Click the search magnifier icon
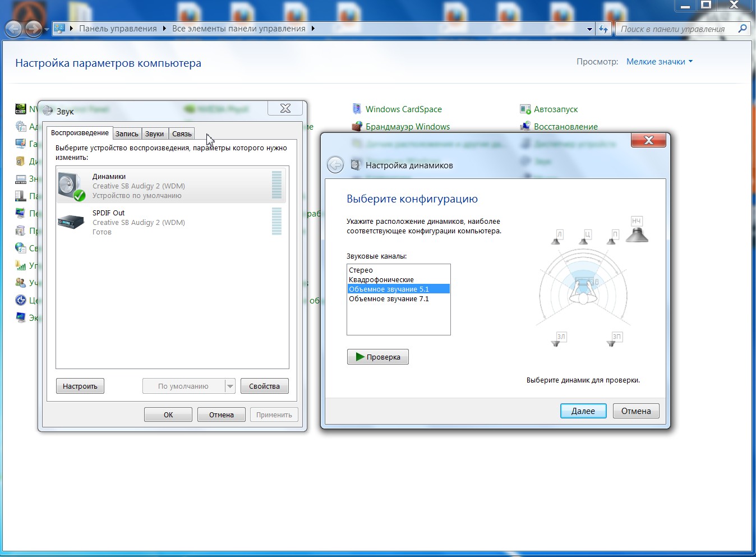756x557 pixels. (x=743, y=28)
